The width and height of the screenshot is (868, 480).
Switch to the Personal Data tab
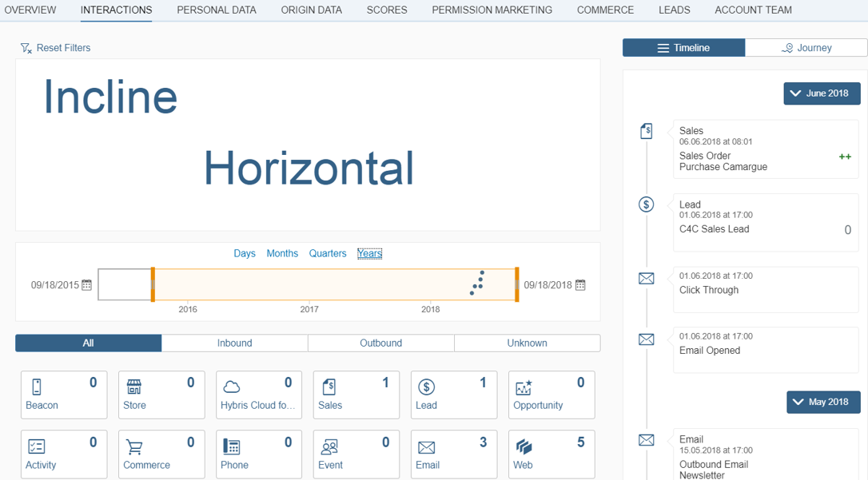(217, 10)
